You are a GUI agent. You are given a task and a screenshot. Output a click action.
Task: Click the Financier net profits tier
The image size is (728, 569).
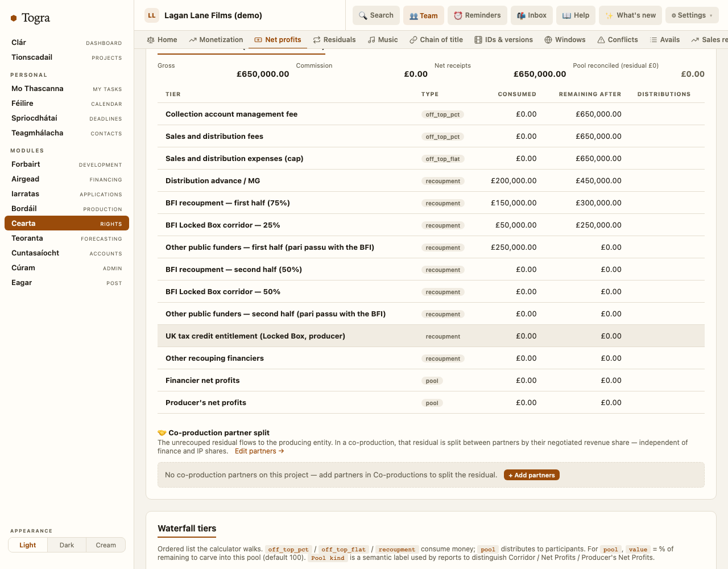coord(431,381)
